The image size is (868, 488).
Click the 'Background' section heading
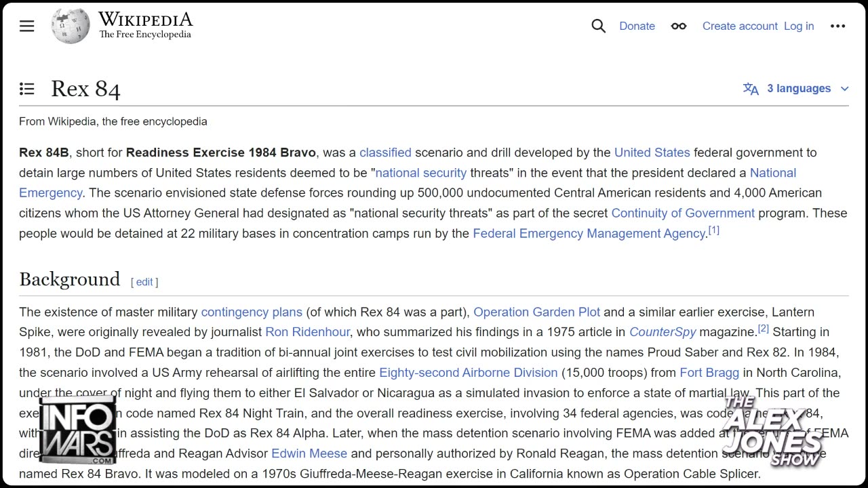[69, 279]
